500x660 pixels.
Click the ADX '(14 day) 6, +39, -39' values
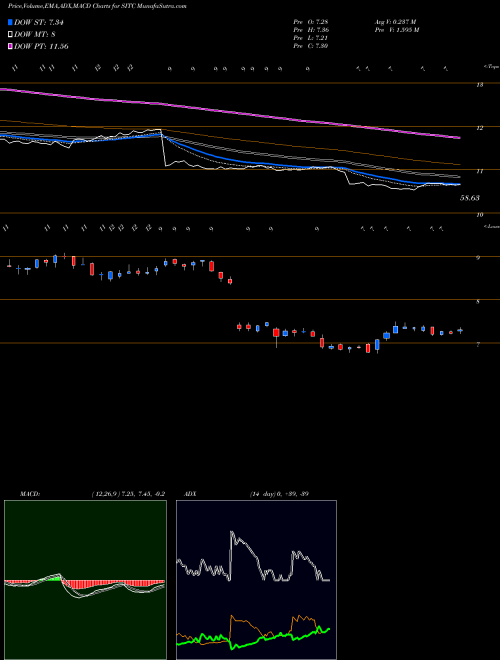279,494
